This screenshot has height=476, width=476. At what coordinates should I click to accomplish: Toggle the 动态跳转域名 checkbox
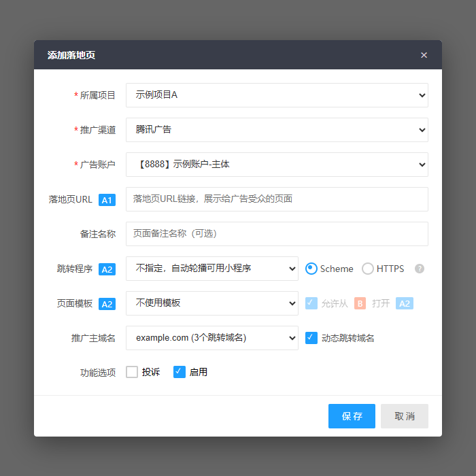[311, 338]
